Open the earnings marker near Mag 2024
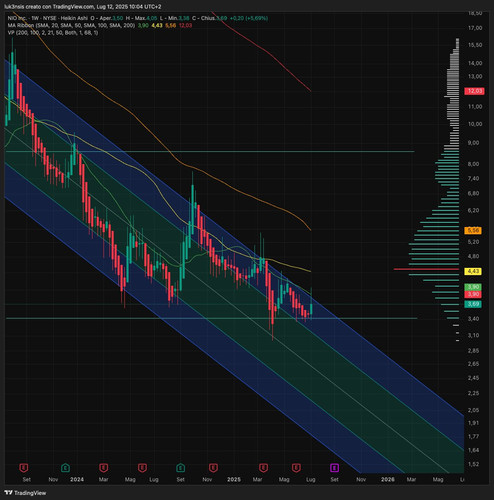494x500 pixels. pos(142,468)
